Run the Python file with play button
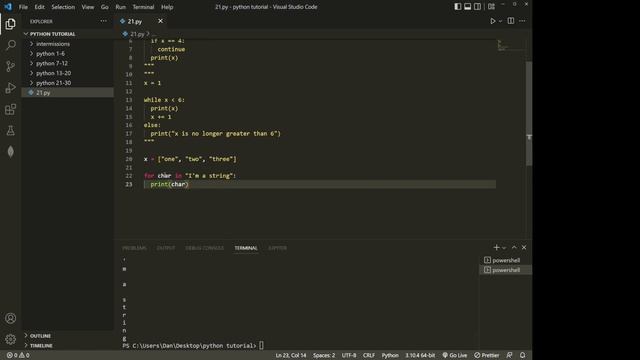 (x=492, y=21)
